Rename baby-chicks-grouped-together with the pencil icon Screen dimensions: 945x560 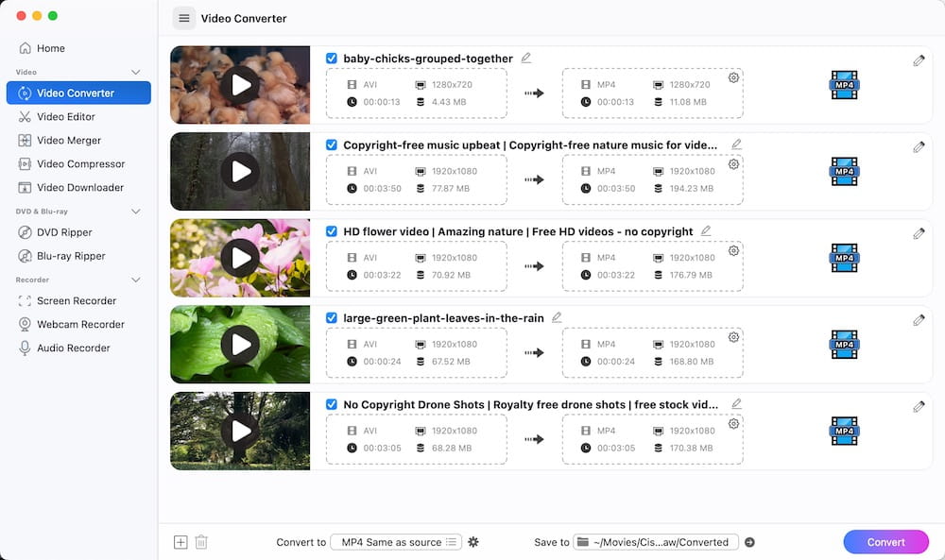tap(526, 58)
